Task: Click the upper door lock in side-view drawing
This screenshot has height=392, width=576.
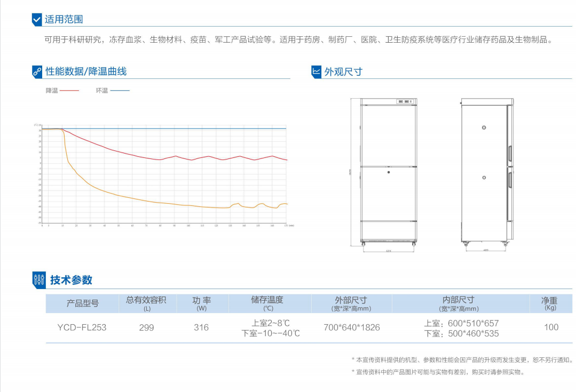Action: point(484,127)
